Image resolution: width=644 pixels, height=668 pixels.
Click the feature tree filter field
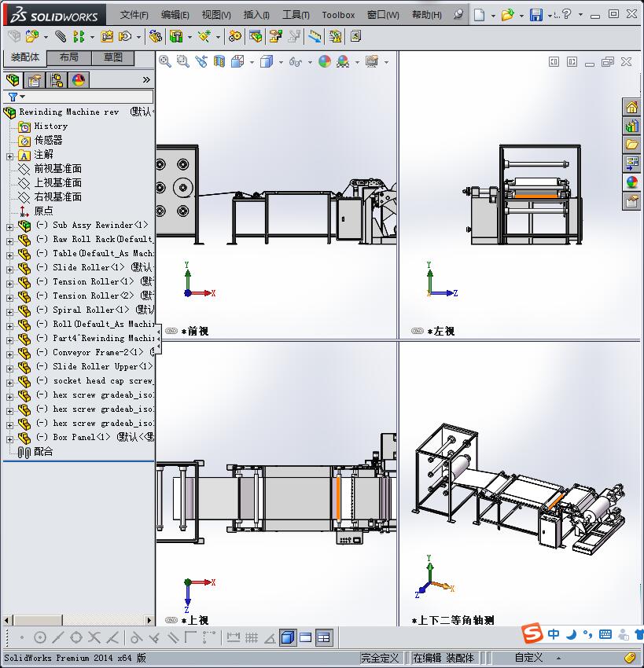78,97
